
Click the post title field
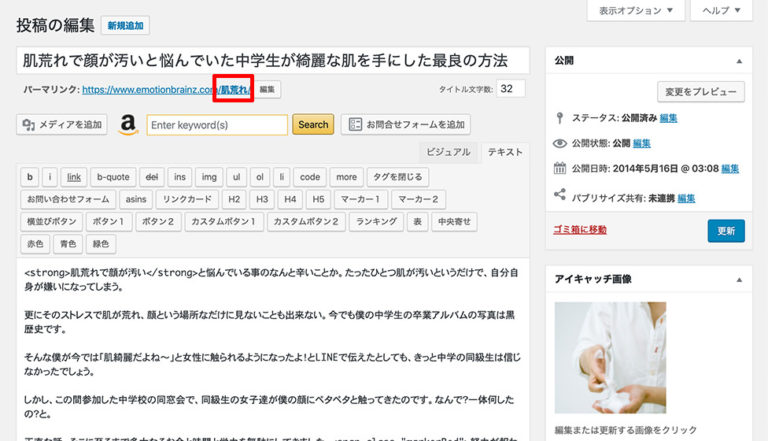pos(273,60)
